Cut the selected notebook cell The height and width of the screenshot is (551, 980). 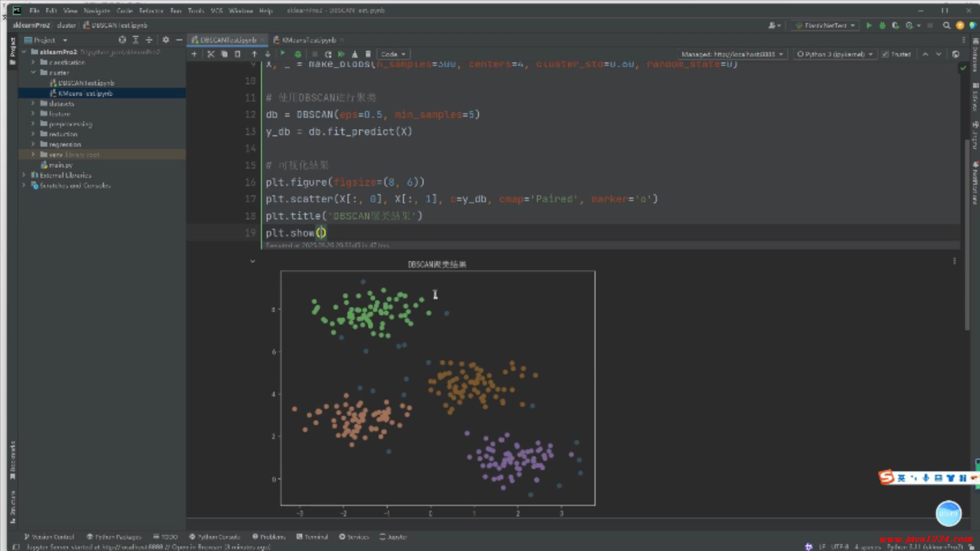pyautogui.click(x=211, y=54)
